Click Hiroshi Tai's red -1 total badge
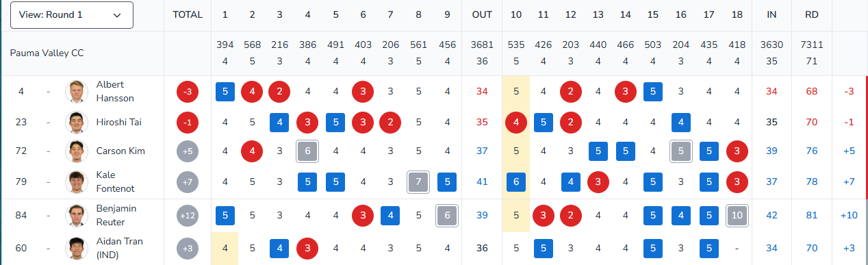 pos(188,123)
